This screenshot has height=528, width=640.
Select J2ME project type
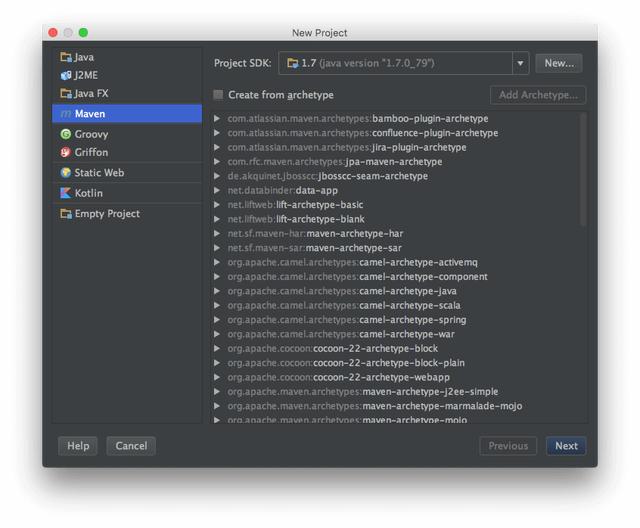[x=127, y=75]
